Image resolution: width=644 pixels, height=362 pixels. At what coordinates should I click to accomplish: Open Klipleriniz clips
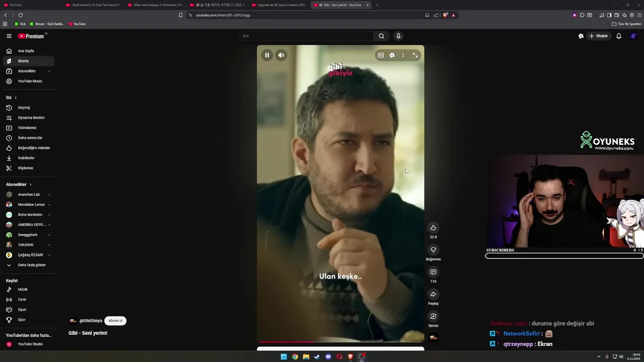click(29, 168)
